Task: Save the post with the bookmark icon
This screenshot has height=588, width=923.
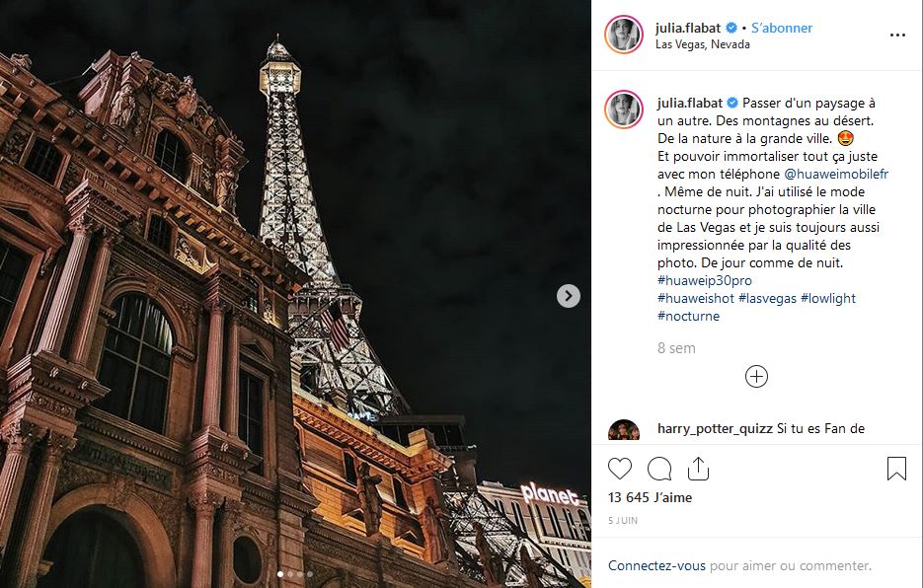Action: (896, 469)
